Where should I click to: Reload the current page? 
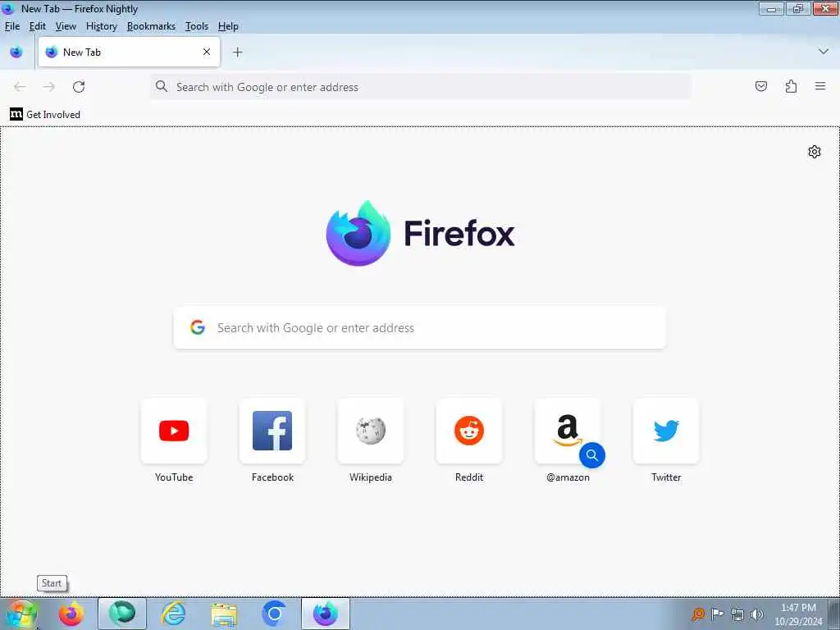click(79, 87)
